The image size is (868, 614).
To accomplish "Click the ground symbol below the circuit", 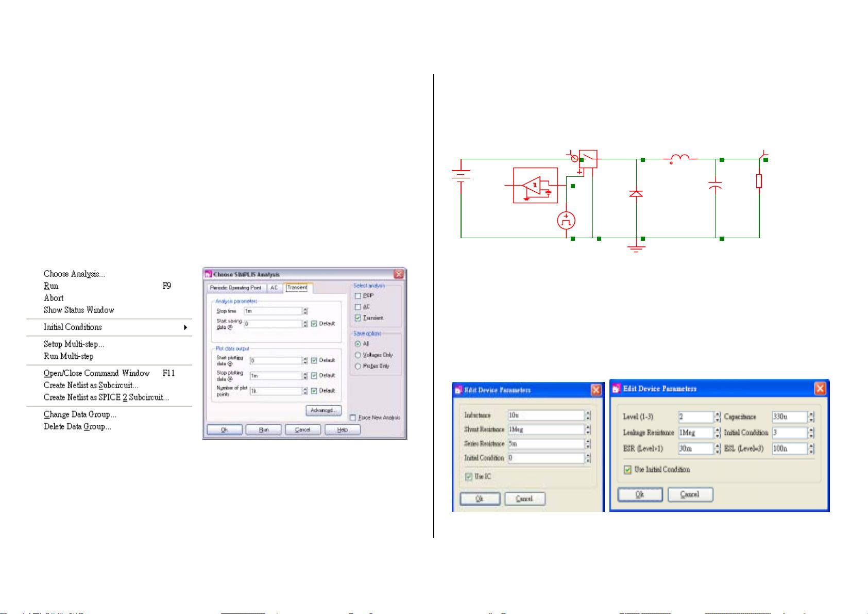I will coord(637,249).
